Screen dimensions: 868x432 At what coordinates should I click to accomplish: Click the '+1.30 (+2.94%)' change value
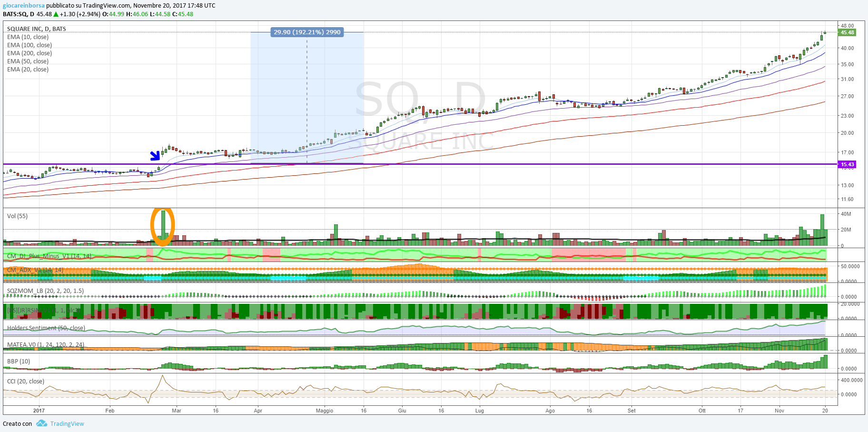pos(80,14)
